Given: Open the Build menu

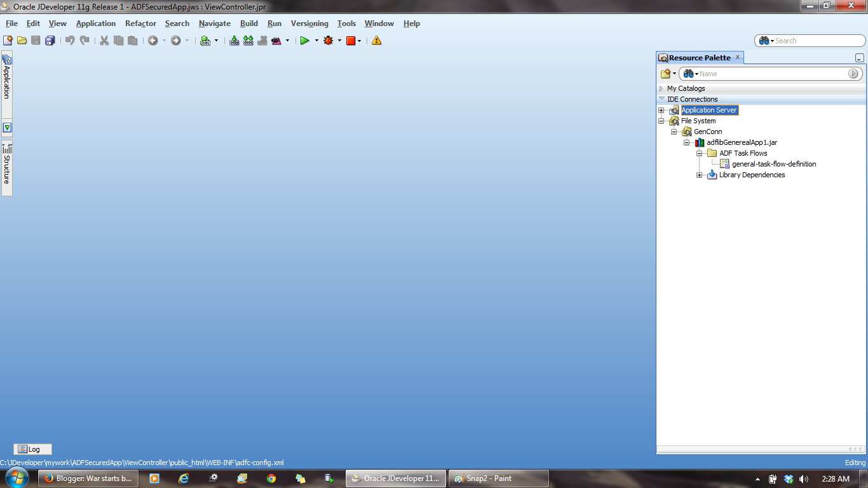Looking at the screenshot, I should pyautogui.click(x=249, y=24).
